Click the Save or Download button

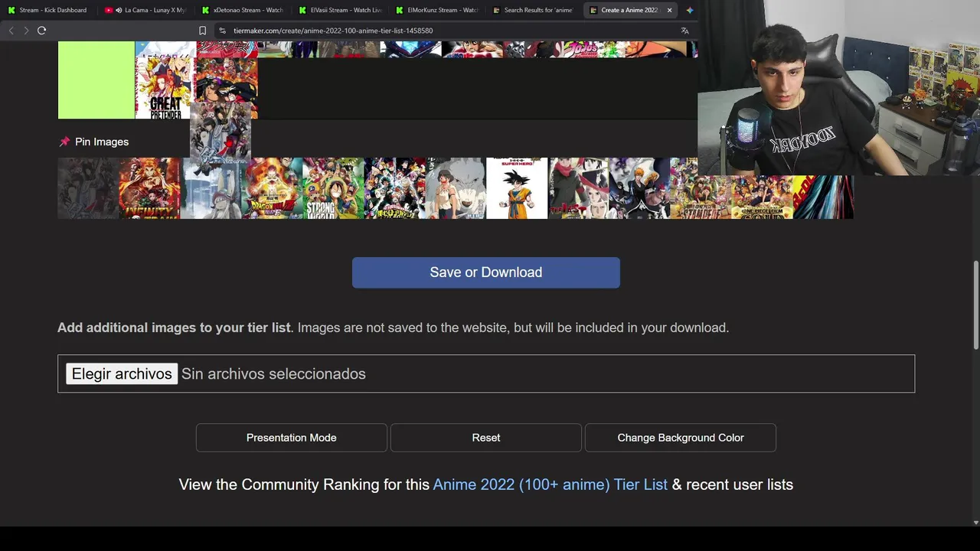[486, 272]
